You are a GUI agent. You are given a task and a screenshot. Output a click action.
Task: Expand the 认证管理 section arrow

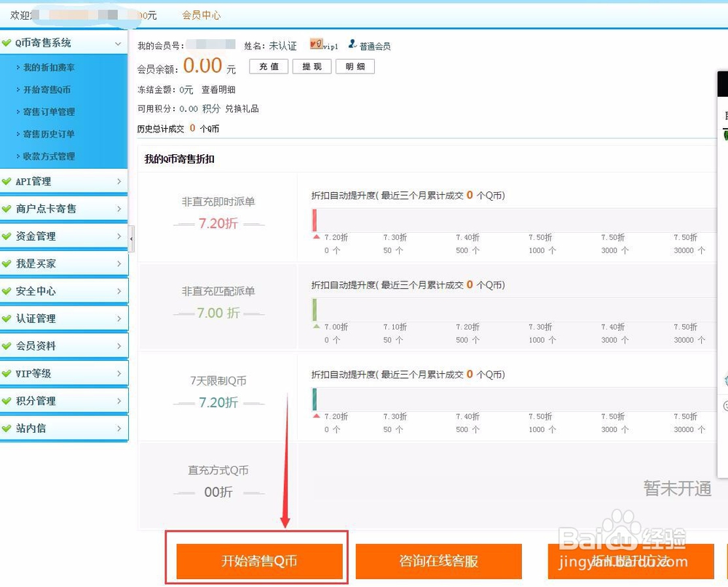point(119,319)
